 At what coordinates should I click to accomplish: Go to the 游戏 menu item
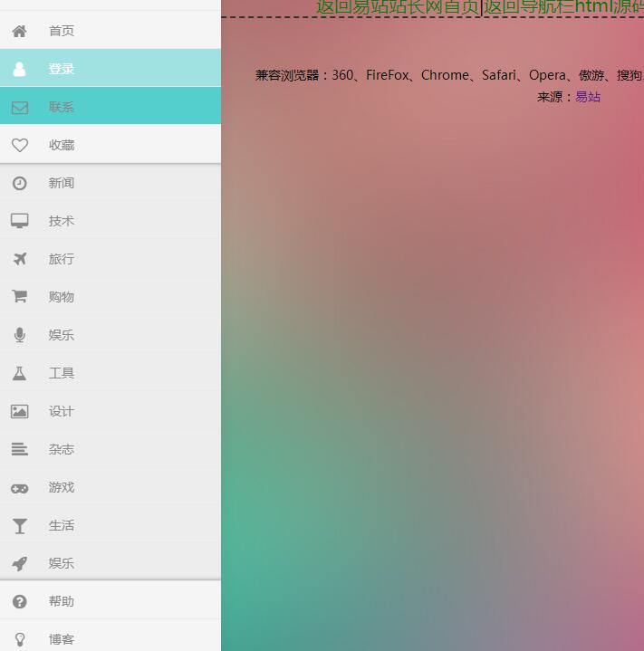111,487
